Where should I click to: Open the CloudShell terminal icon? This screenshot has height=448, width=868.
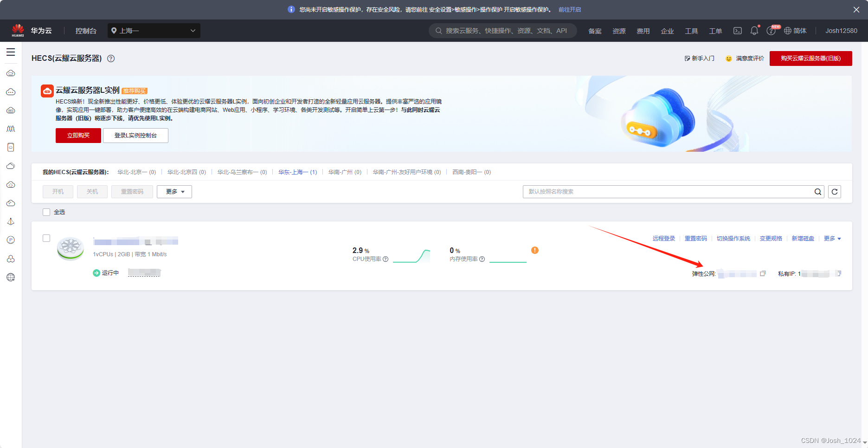click(x=737, y=31)
